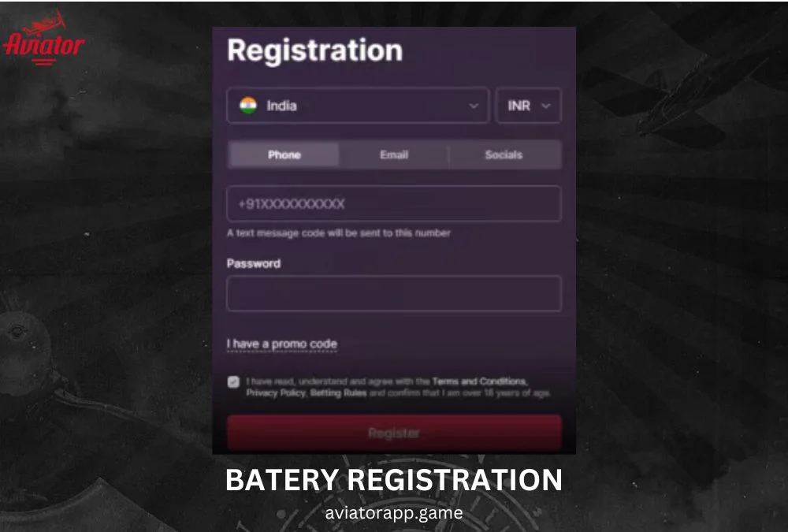Click the phone number input field
Screen dimensions: 788x532
(x=393, y=203)
